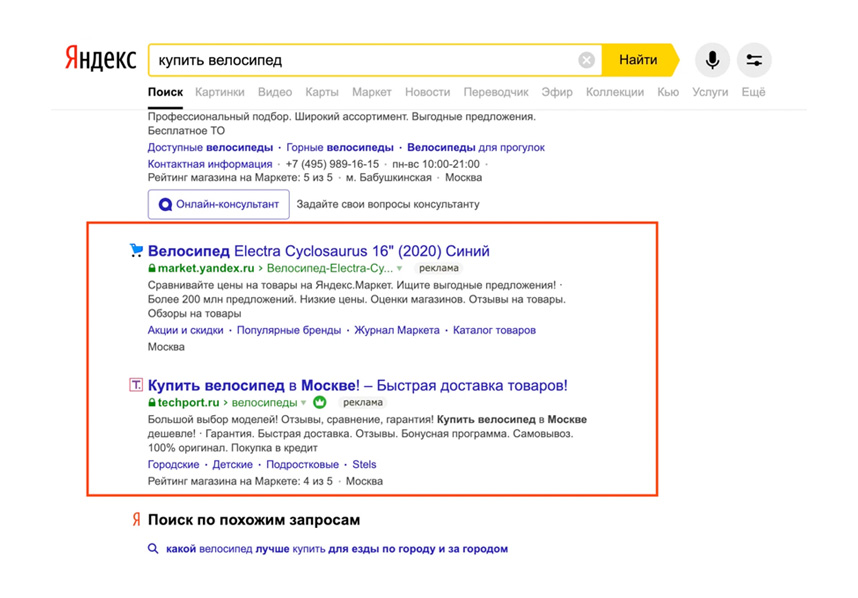This screenshot has width=858, height=598.
Task: Open search settings slider icon
Action: pyautogui.click(x=754, y=60)
